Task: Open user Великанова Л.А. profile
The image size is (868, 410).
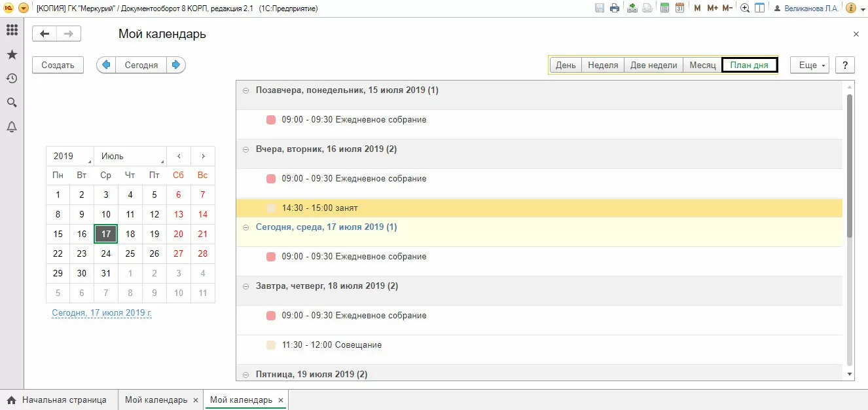Action: coord(806,8)
